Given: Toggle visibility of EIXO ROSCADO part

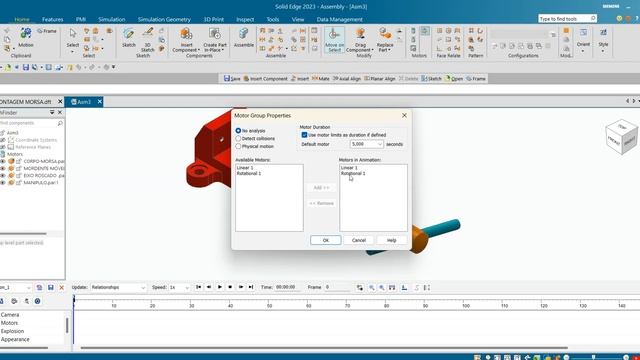Looking at the screenshot, I should tap(3, 176).
